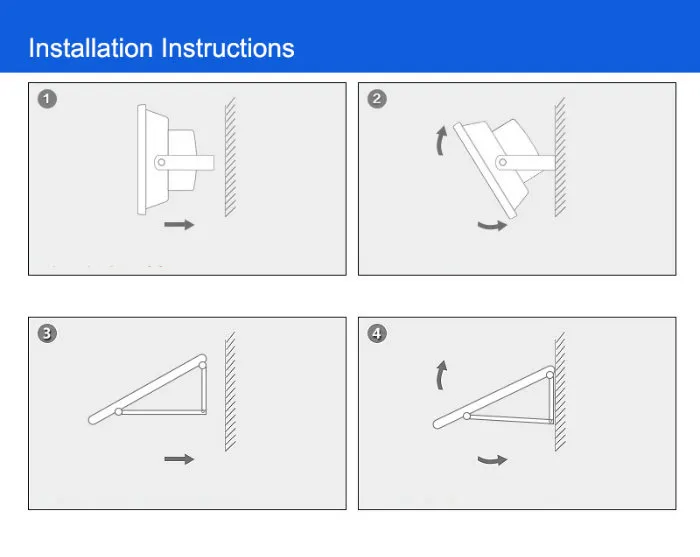Select the tilted floodlight drawing in panel 2

504,168
